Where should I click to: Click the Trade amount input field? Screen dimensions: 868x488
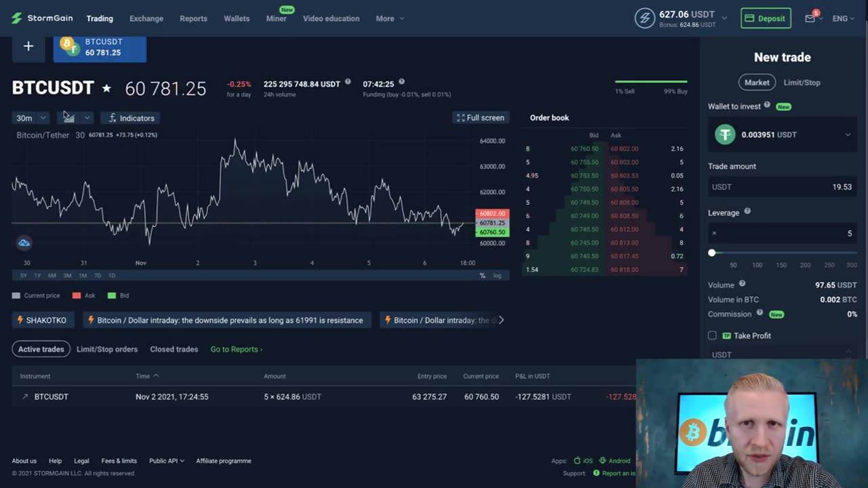(x=783, y=187)
